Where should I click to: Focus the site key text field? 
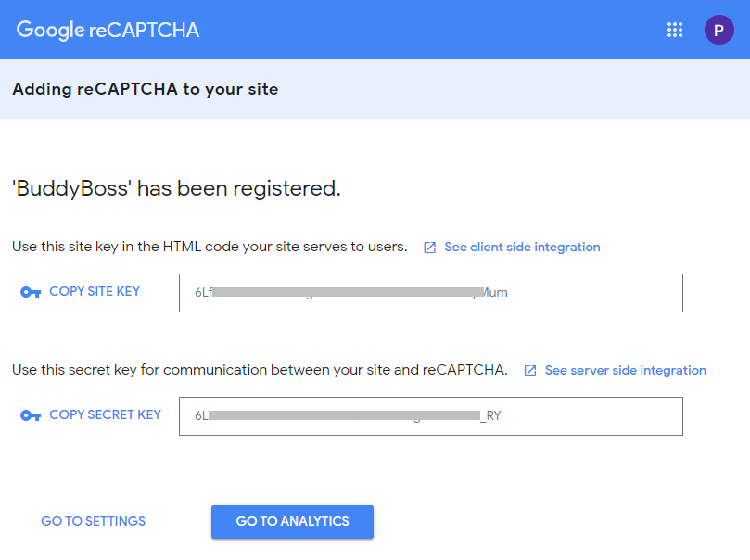pos(430,293)
